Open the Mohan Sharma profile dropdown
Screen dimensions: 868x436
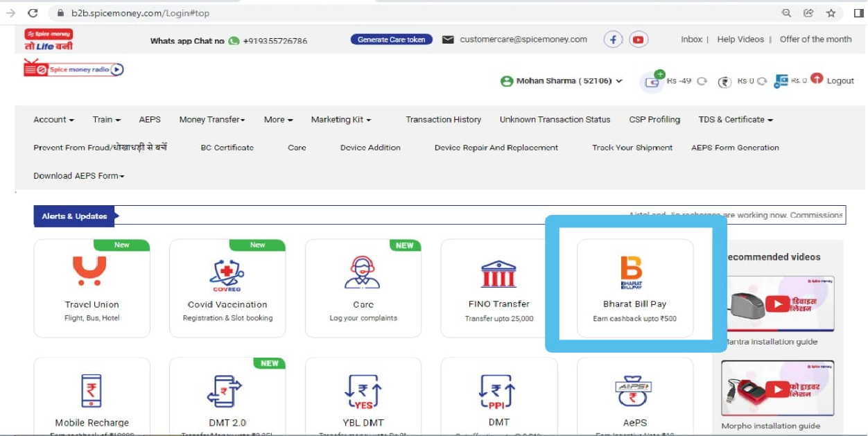(x=562, y=81)
